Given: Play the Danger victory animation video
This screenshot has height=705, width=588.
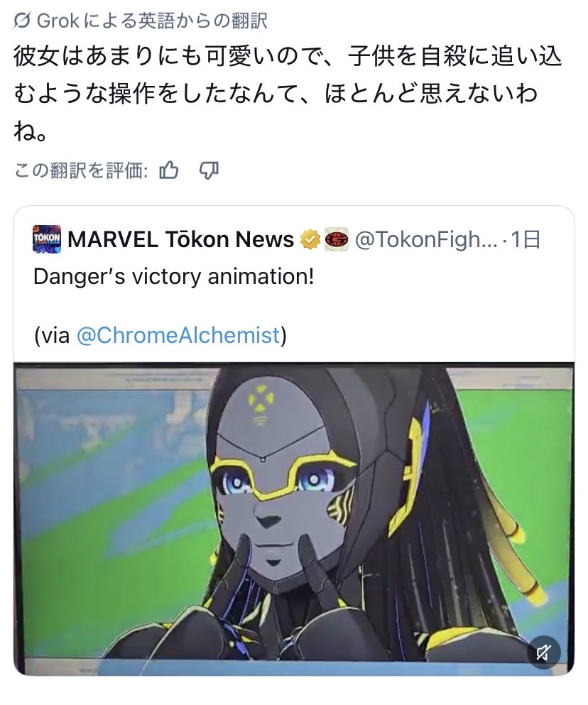Looking at the screenshot, I should tap(294, 519).
